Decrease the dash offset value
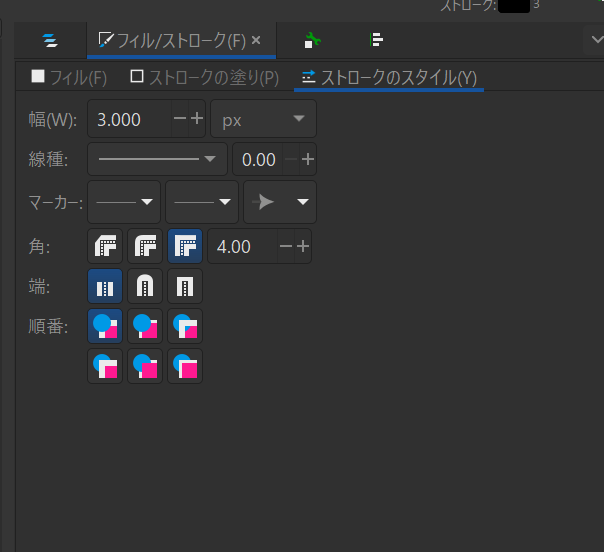Screen dimensions: 604x552 291,159
